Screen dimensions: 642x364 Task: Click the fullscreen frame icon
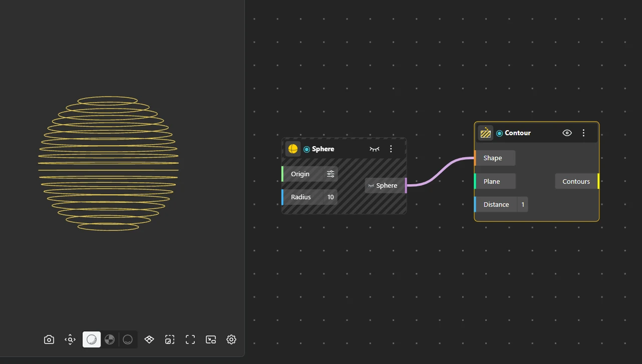[x=190, y=339]
